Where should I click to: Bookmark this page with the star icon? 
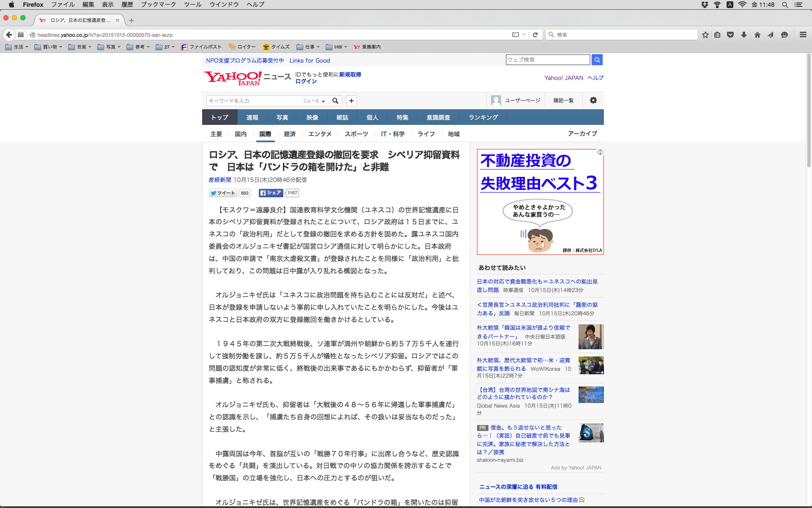[x=705, y=35]
